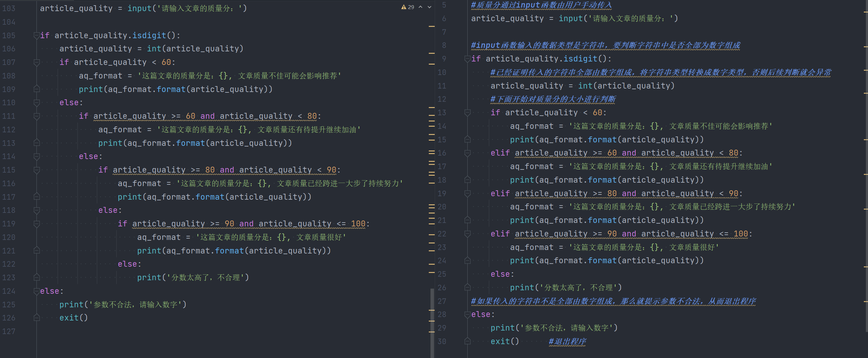Click fold end marker at left line 117
This screenshot has height=358, width=868.
point(36,197)
